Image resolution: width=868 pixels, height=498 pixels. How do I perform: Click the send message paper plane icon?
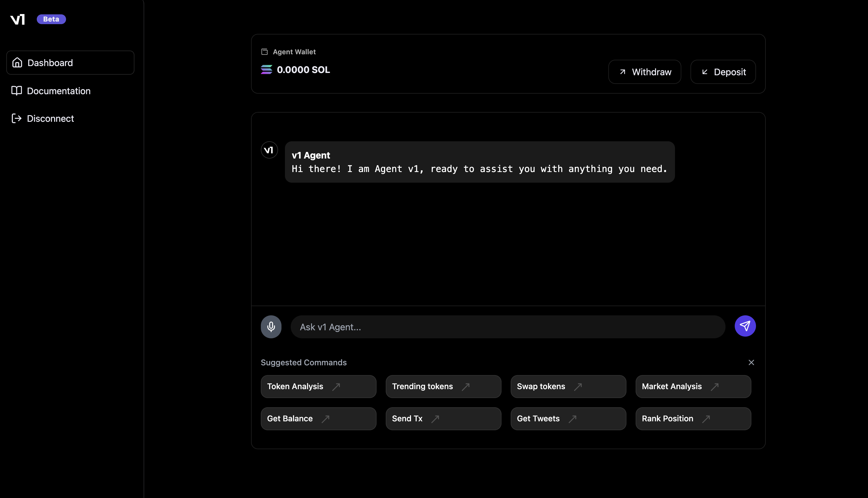pyautogui.click(x=745, y=326)
